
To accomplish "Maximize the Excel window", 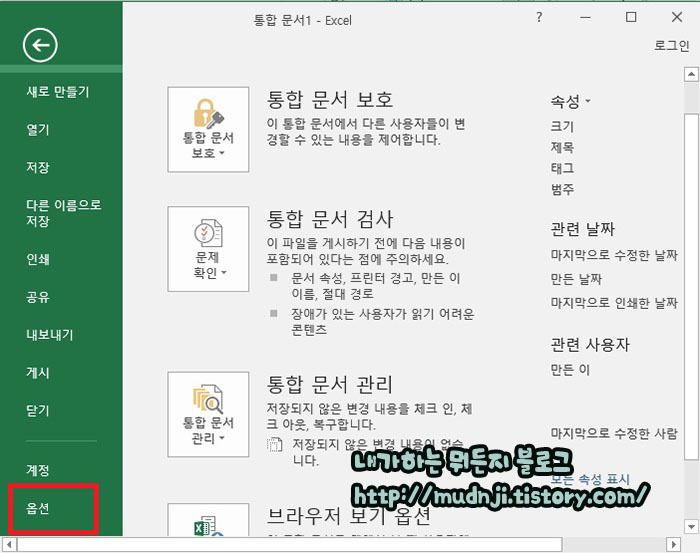I will (631, 17).
